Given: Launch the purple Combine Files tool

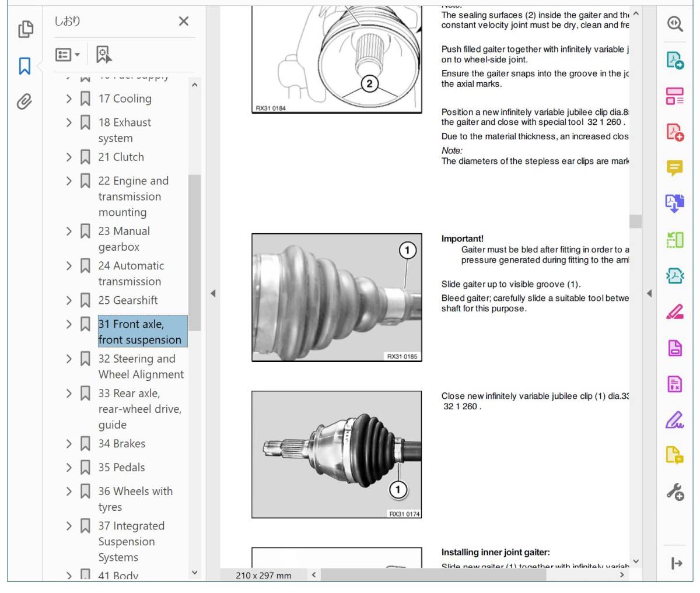Looking at the screenshot, I should click(675, 203).
